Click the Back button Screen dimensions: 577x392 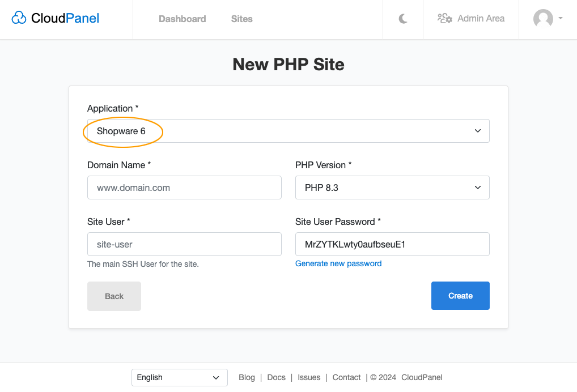tap(114, 296)
